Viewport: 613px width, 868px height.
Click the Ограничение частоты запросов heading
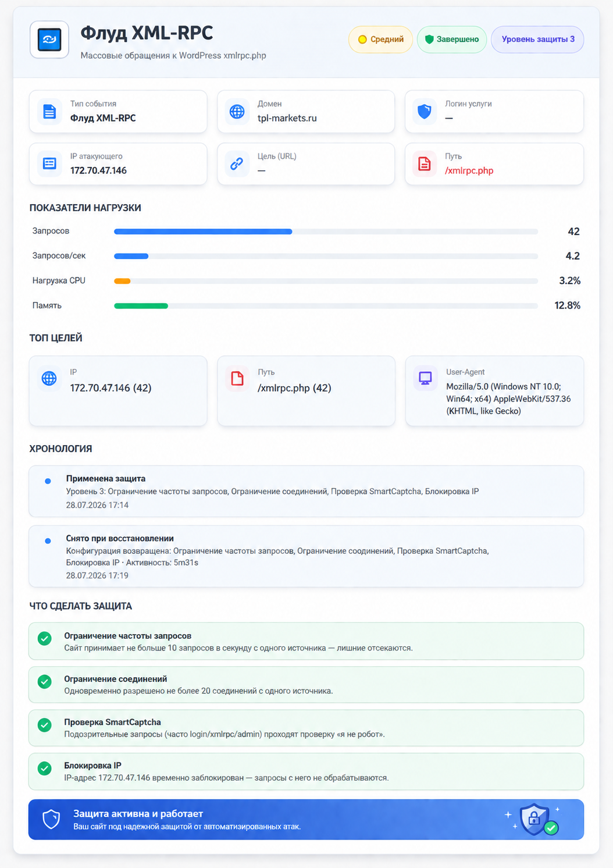[x=127, y=636]
